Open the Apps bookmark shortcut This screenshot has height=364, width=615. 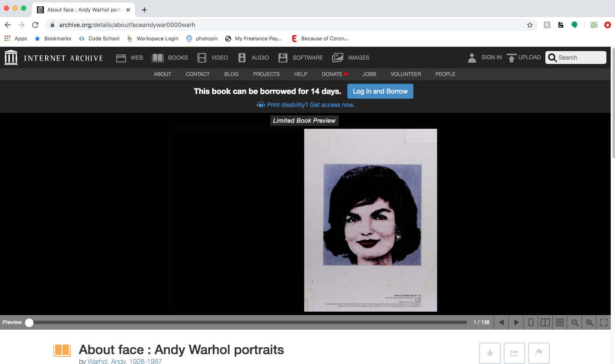16,39
